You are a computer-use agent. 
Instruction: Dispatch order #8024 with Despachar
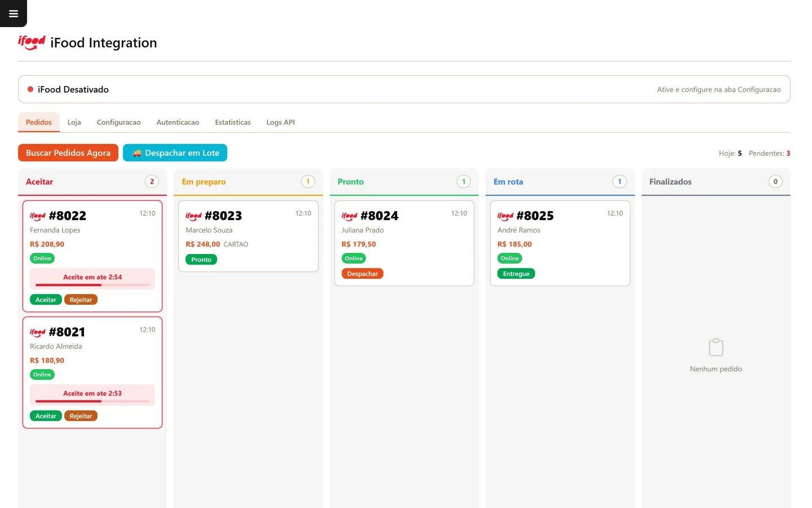click(363, 274)
